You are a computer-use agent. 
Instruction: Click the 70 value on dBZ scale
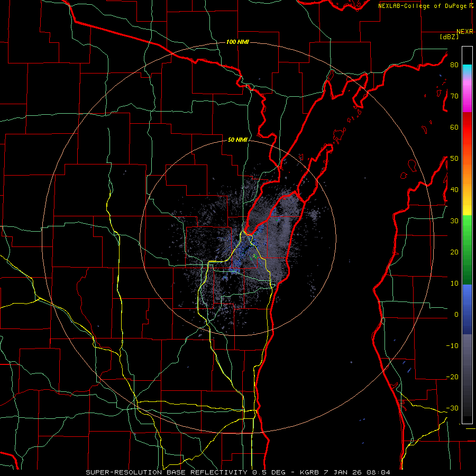[x=454, y=96]
